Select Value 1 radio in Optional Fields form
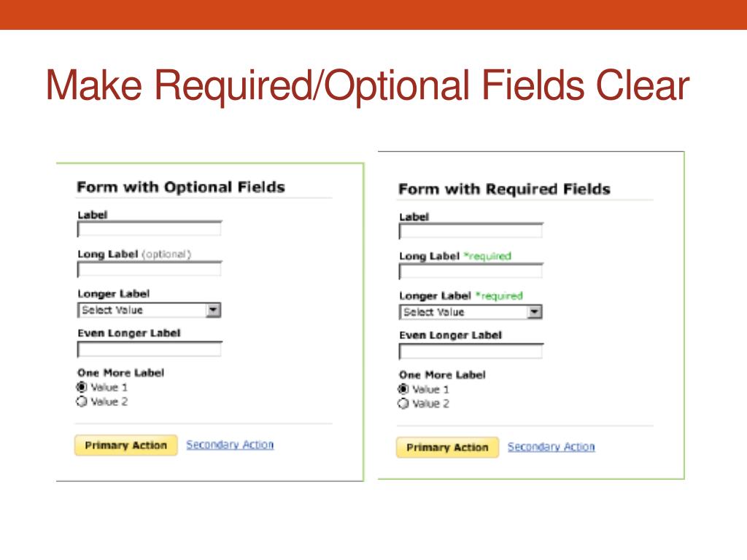This screenshot has height=560, width=747. coord(82,387)
